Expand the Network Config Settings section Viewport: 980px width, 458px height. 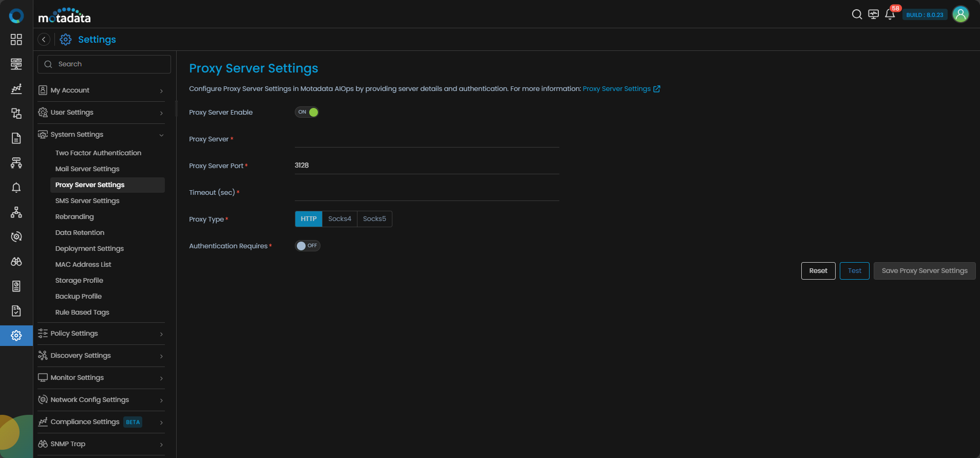coord(101,400)
